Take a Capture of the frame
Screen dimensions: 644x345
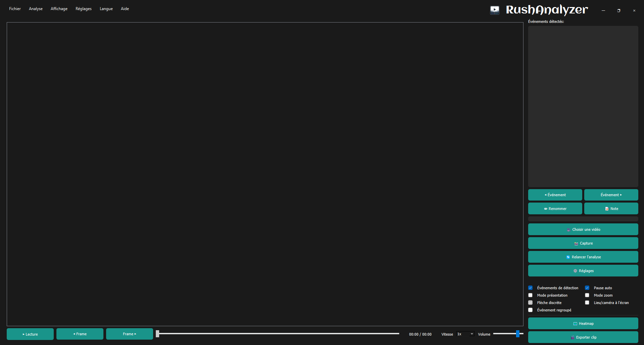click(583, 243)
